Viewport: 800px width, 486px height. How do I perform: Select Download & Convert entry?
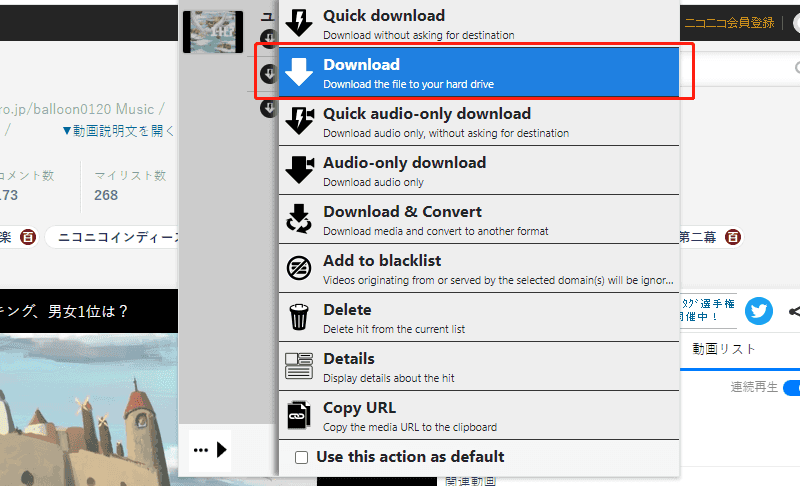[x=479, y=219]
